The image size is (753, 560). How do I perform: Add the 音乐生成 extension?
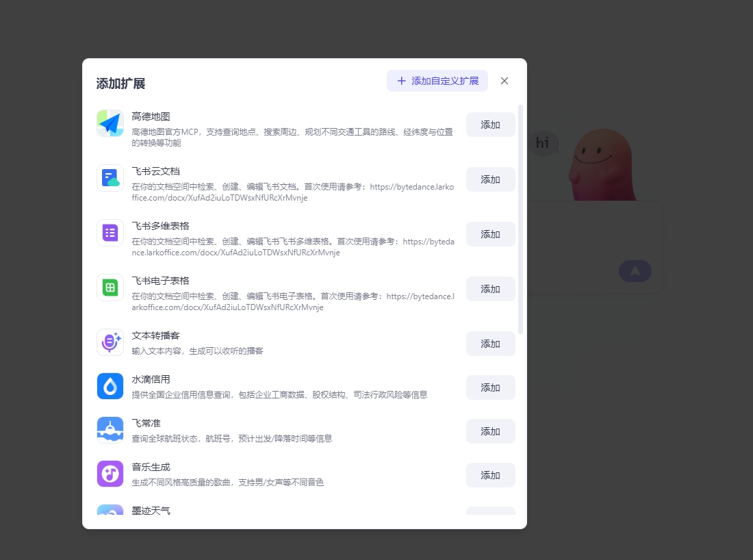click(x=490, y=475)
